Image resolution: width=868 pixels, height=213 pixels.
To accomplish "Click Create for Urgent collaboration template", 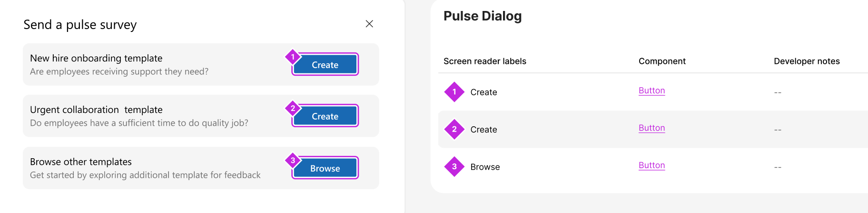I will [325, 116].
